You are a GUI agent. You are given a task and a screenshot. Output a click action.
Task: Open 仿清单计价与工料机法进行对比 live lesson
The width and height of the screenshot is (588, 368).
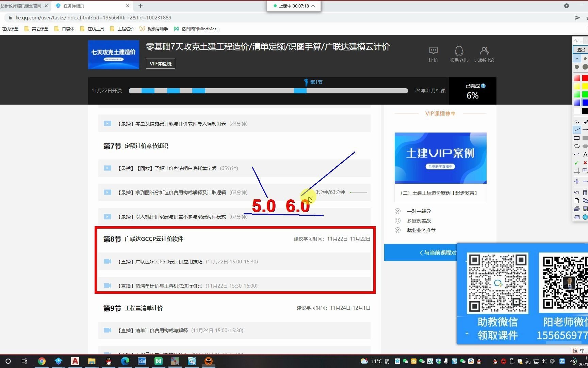click(234, 286)
